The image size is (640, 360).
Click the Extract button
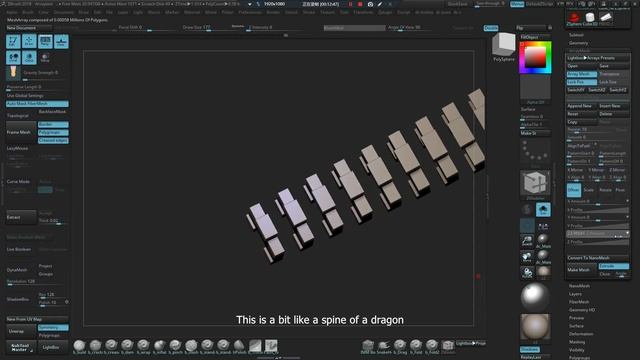pyautogui.click(x=21, y=217)
